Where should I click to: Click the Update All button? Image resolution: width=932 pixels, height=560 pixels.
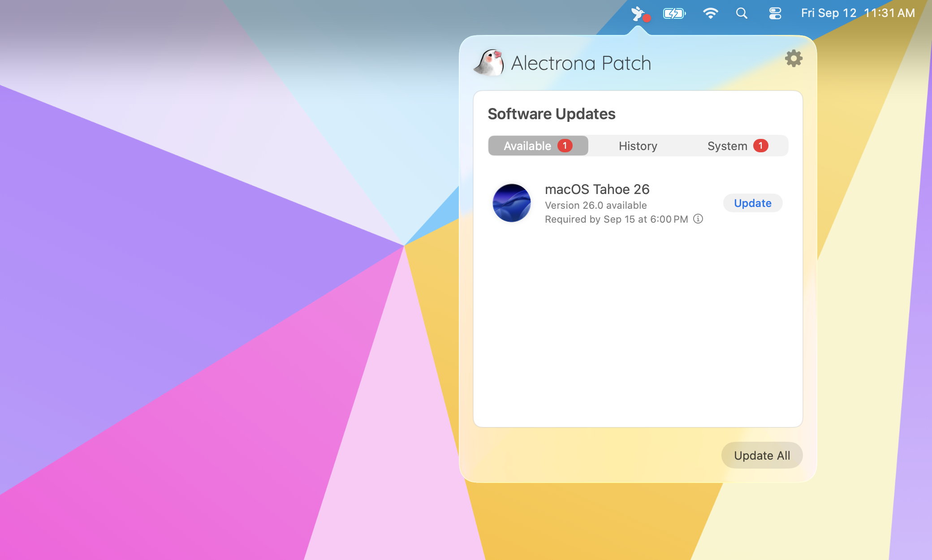pos(762,455)
